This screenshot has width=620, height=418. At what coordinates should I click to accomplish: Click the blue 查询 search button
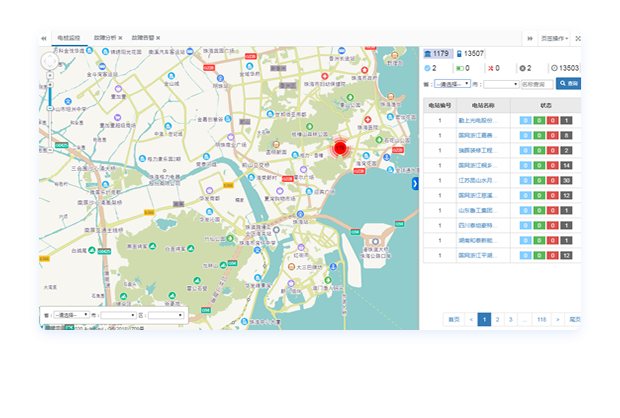point(569,83)
